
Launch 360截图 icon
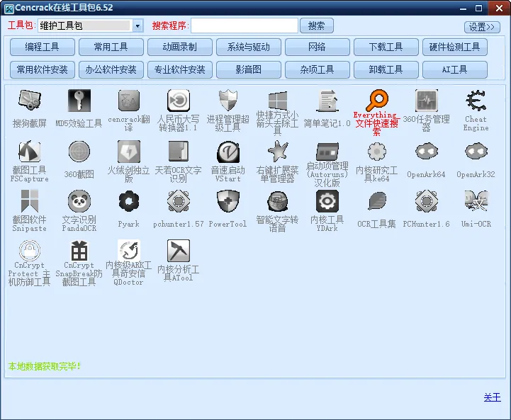(x=79, y=152)
